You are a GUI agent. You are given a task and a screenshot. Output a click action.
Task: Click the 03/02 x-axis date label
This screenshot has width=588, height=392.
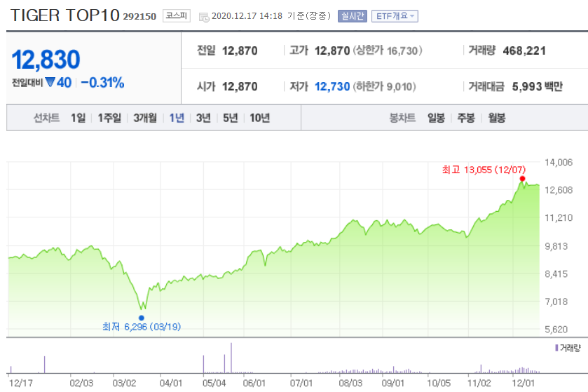coord(124,383)
